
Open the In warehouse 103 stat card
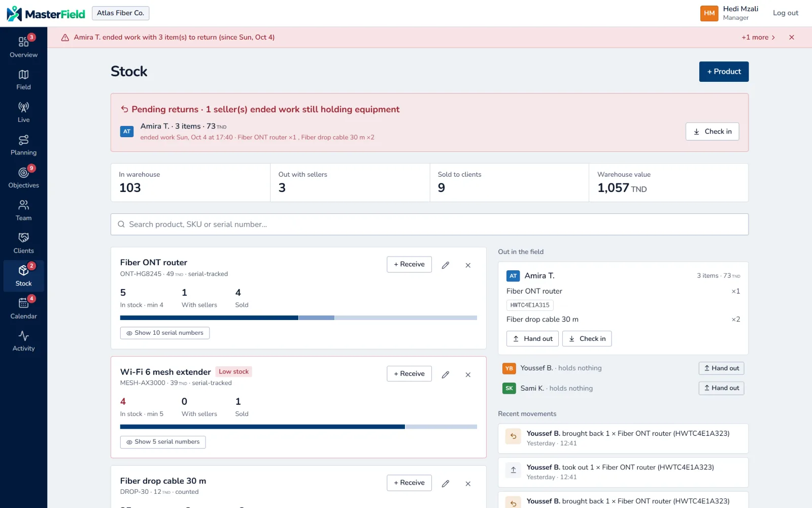point(191,182)
